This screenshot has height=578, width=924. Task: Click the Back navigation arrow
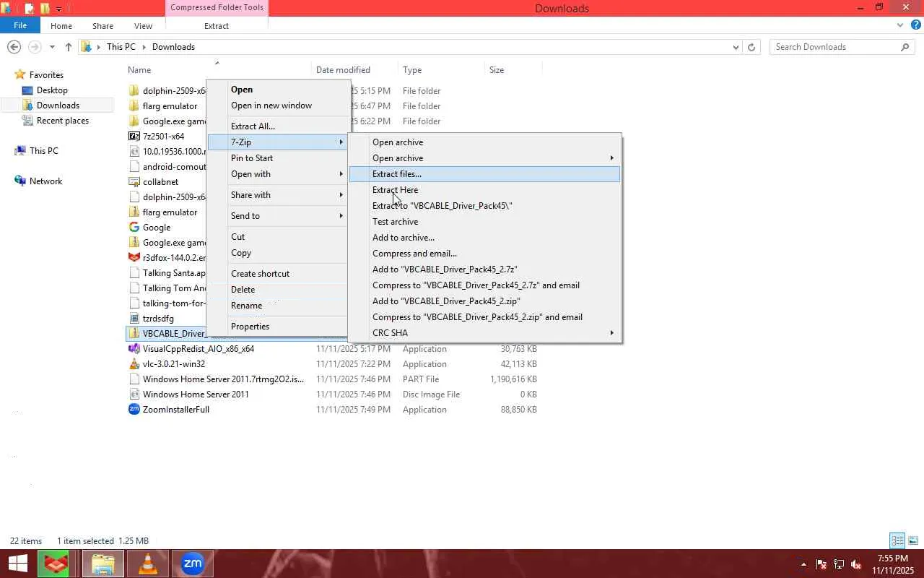14,47
